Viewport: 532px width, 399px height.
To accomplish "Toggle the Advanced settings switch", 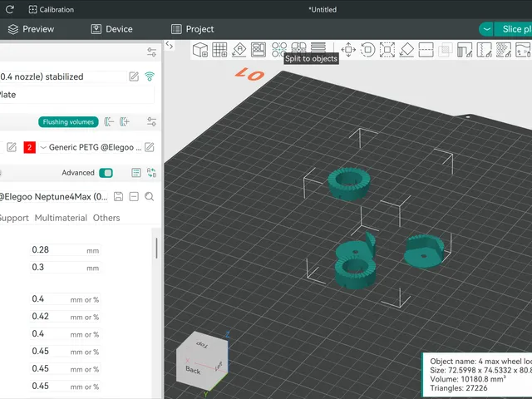I will (x=106, y=173).
